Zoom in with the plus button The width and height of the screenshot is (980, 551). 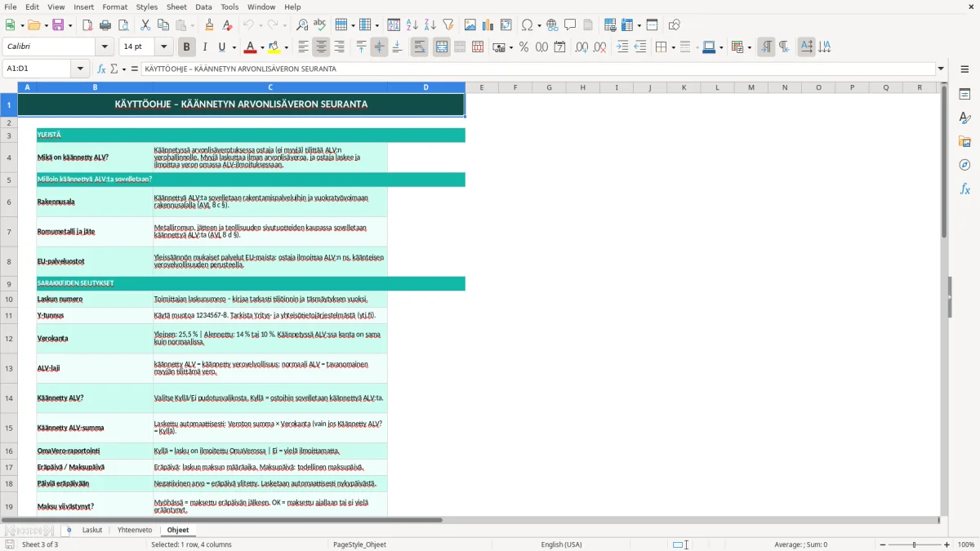[x=947, y=544]
